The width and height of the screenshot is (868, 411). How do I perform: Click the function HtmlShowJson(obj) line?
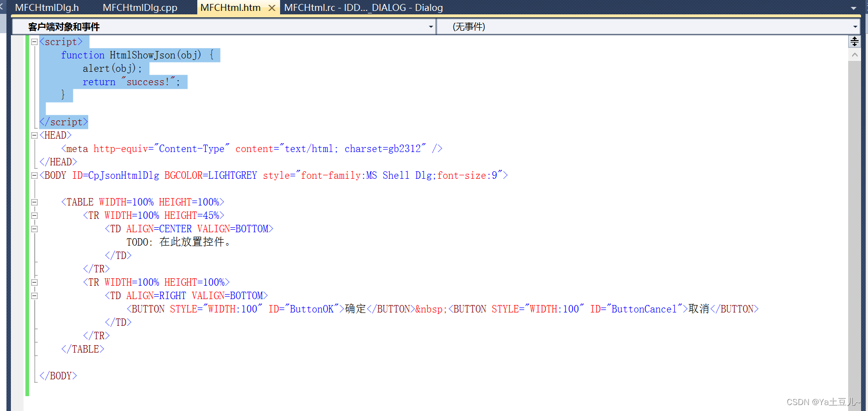coord(137,55)
